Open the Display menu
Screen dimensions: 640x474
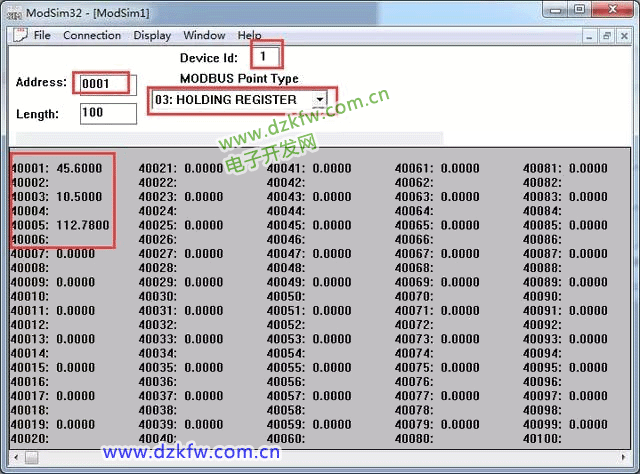coord(152,35)
